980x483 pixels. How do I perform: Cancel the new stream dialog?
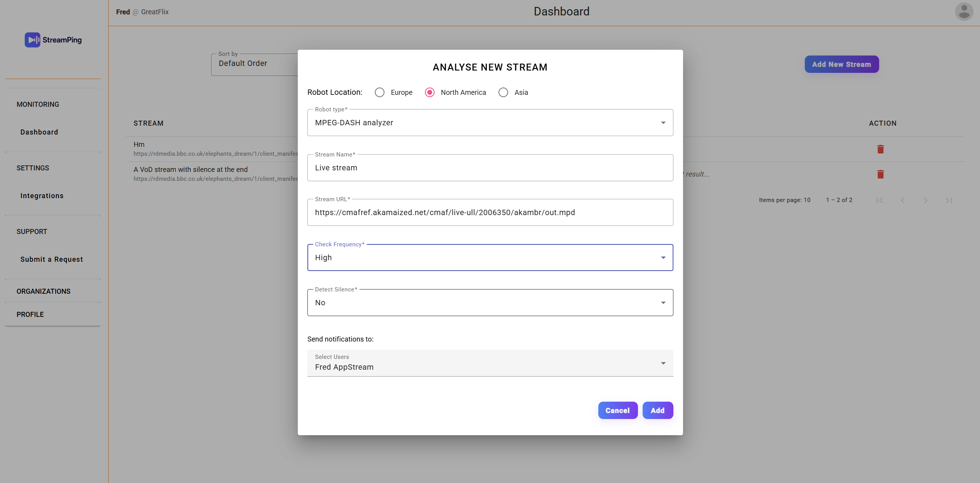click(618, 410)
